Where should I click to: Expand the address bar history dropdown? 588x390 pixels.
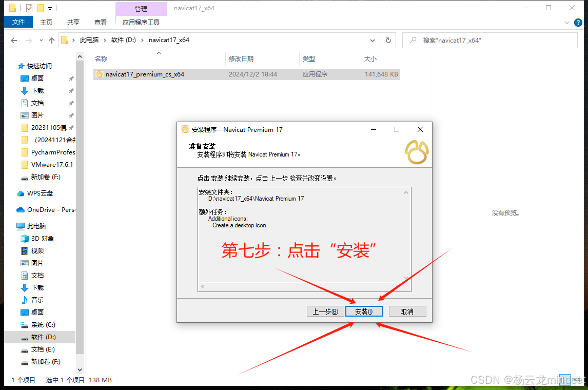pyautogui.click(x=373, y=40)
